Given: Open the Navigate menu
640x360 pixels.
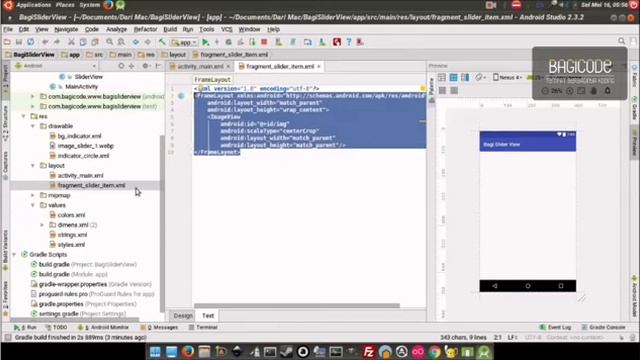Looking at the screenshot, I should pyautogui.click(x=66, y=29).
